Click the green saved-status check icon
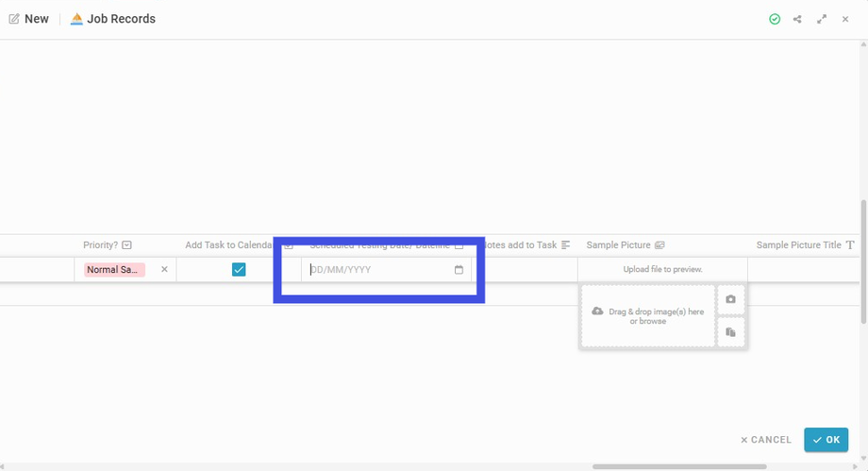 (x=775, y=20)
